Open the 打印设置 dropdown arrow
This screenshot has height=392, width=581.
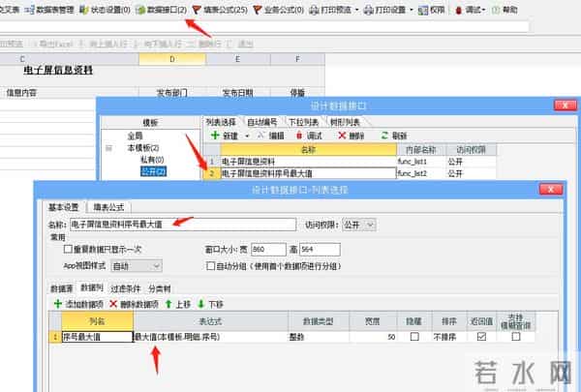click(x=412, y=10)
